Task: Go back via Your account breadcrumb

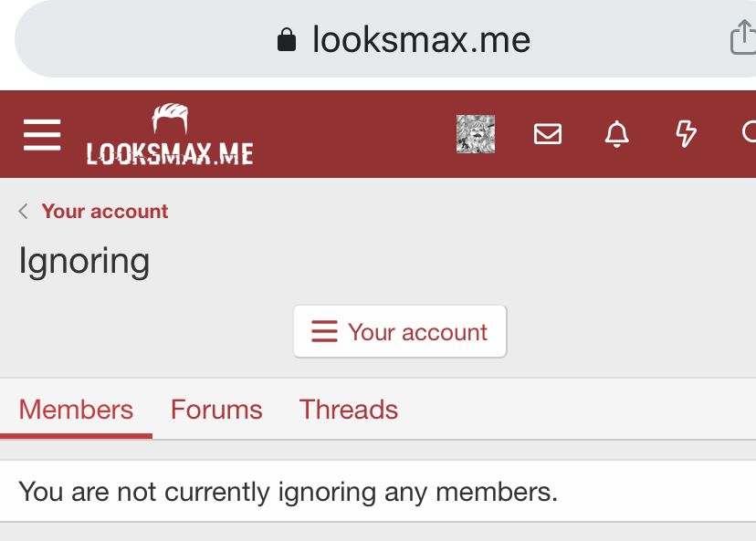Action: pos(105,211)
